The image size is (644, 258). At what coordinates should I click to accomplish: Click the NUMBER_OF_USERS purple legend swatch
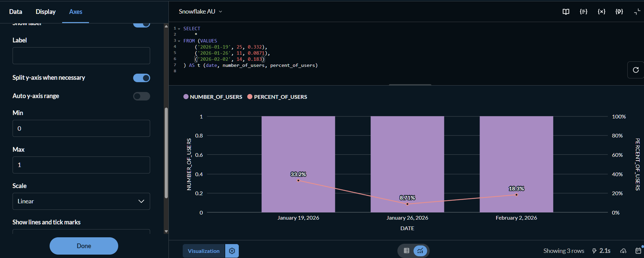pos(186,97)
